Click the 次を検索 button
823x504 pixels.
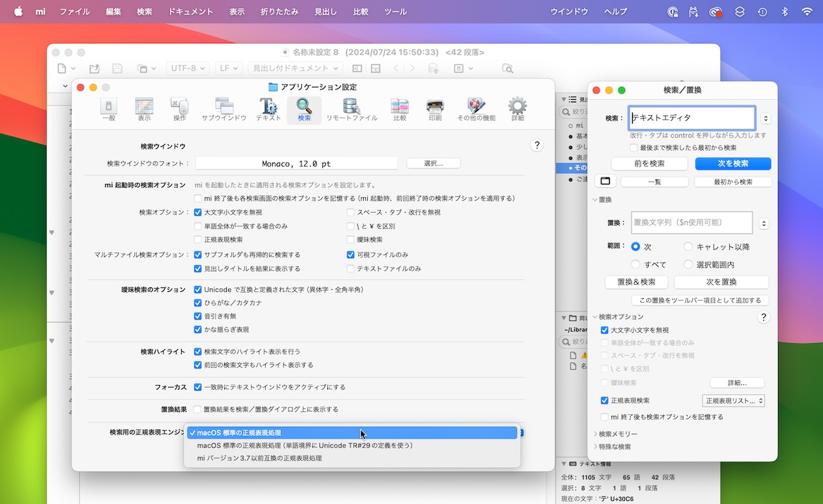(733, 164)
